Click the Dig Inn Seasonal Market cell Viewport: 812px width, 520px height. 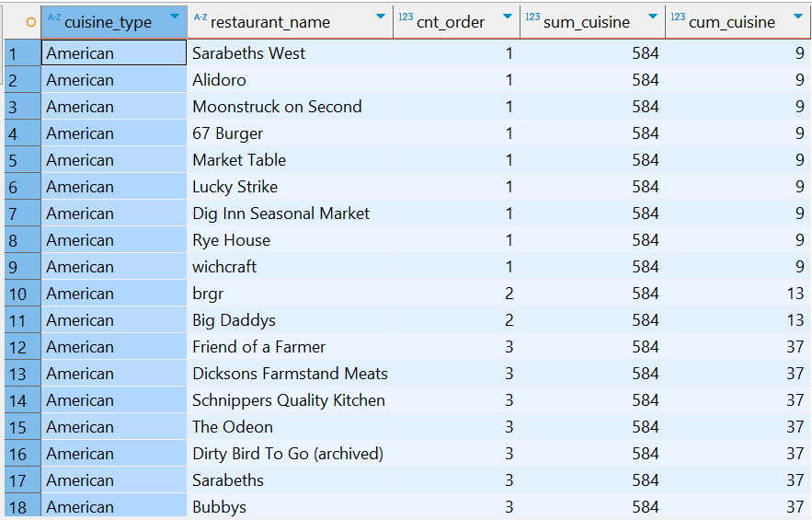point(290,214)
